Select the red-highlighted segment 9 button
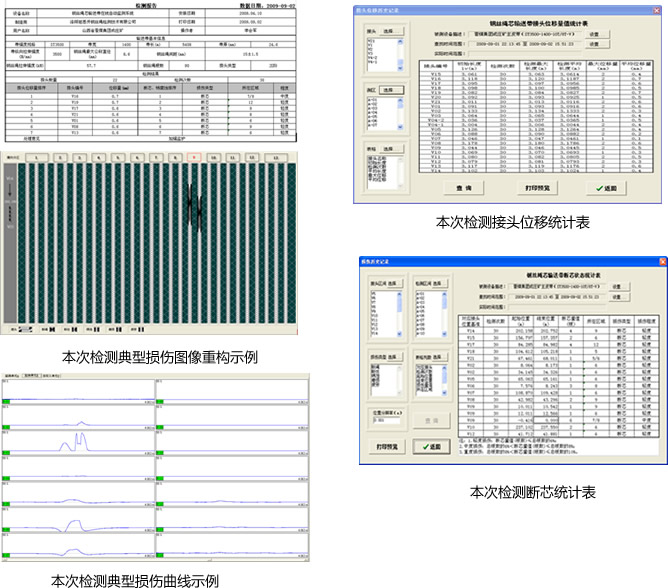 [193, 158]
